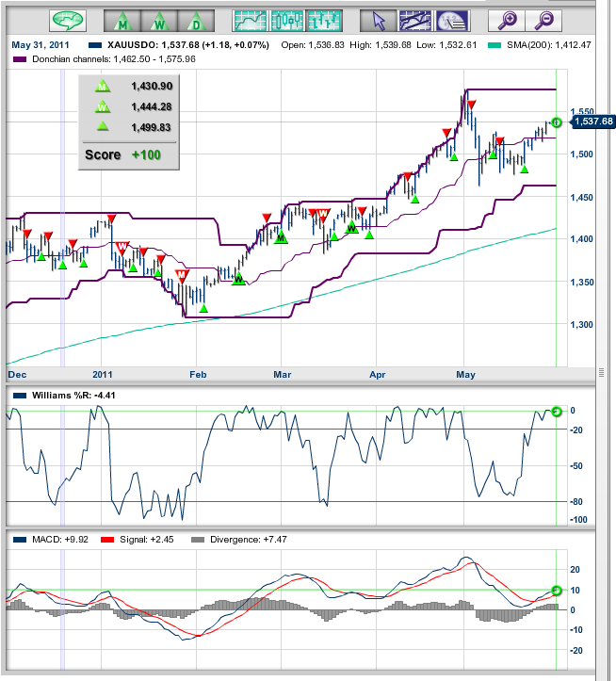Click the 1,430.90 monthly triangle value

point(150,86)
